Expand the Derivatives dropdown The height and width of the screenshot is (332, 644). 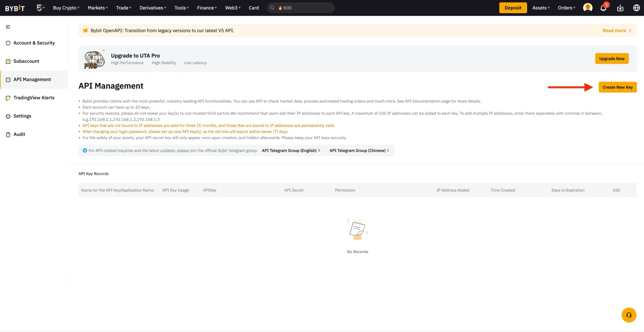(153, 8)
